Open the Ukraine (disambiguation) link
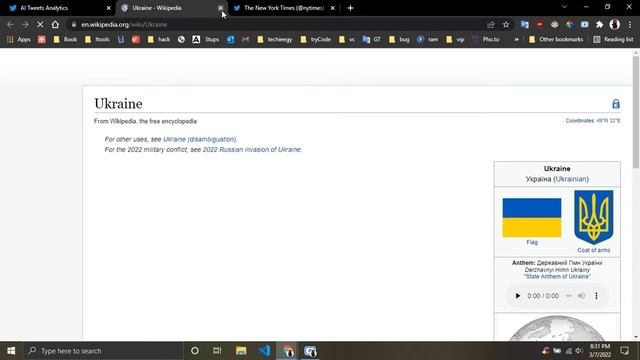The width and height of the screenshot is (640, 360). (199, 139)
